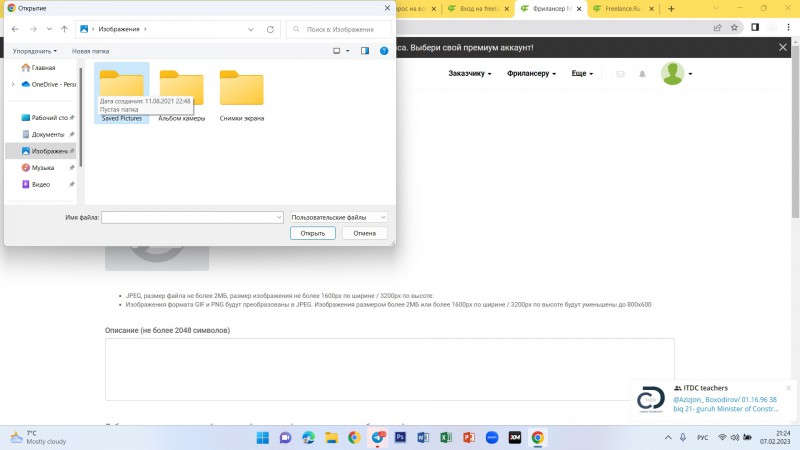Switch to Вход на free-lance tab
The height and width of the screenshot is (450, 800).
click(478, 9)
